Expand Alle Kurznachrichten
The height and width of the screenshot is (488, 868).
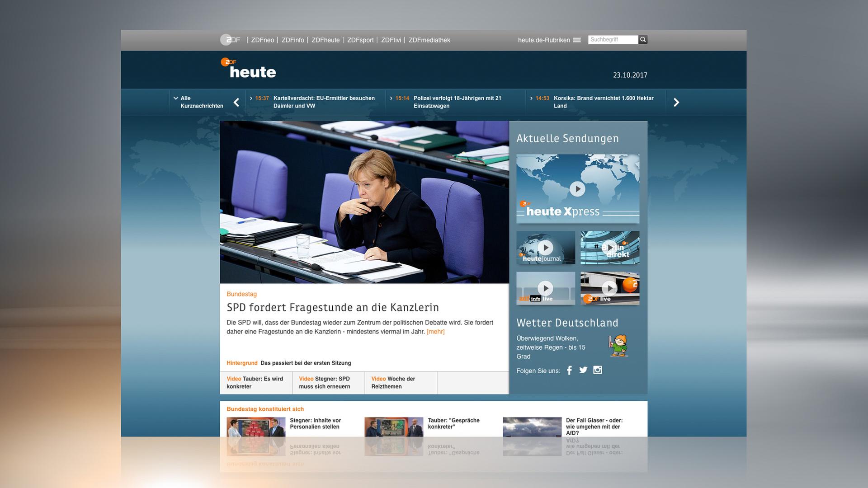pyautogui.click(x=198, y=102)
